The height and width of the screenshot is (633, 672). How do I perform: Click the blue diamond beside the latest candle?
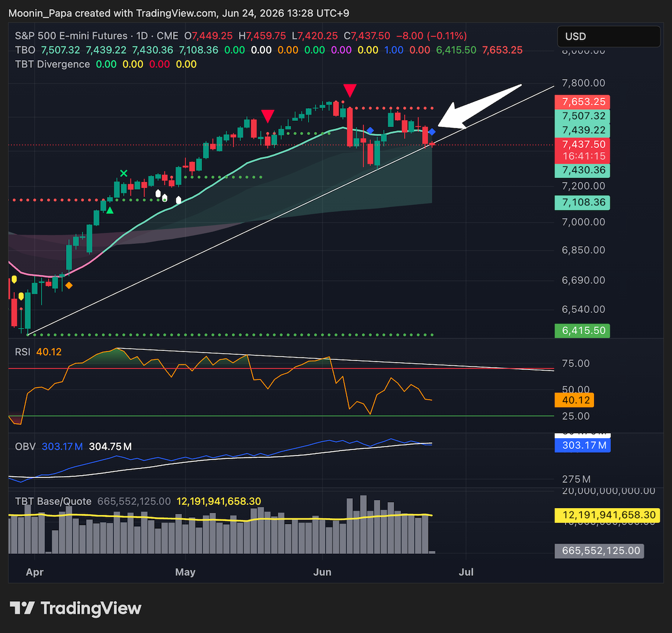[x=432, y=132]
